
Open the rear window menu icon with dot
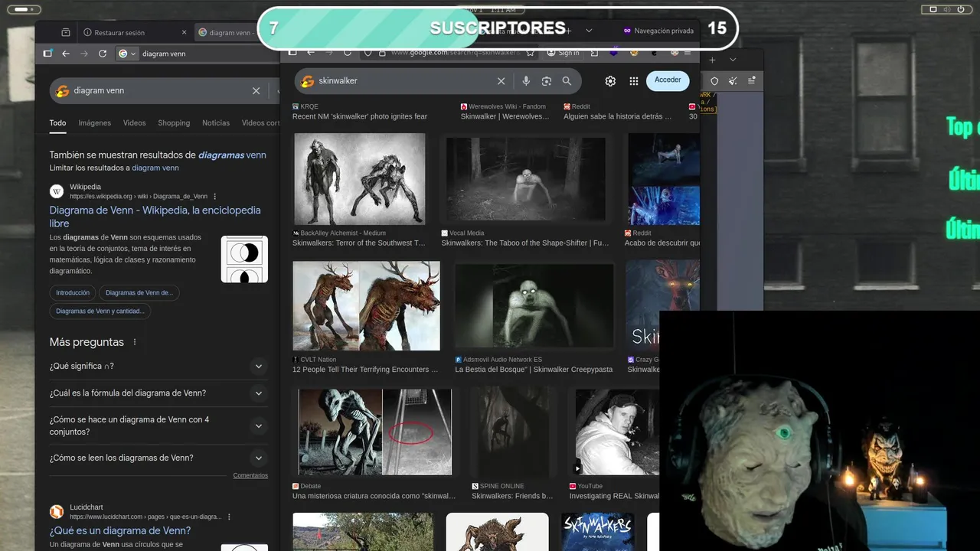(x=752, y=80)
